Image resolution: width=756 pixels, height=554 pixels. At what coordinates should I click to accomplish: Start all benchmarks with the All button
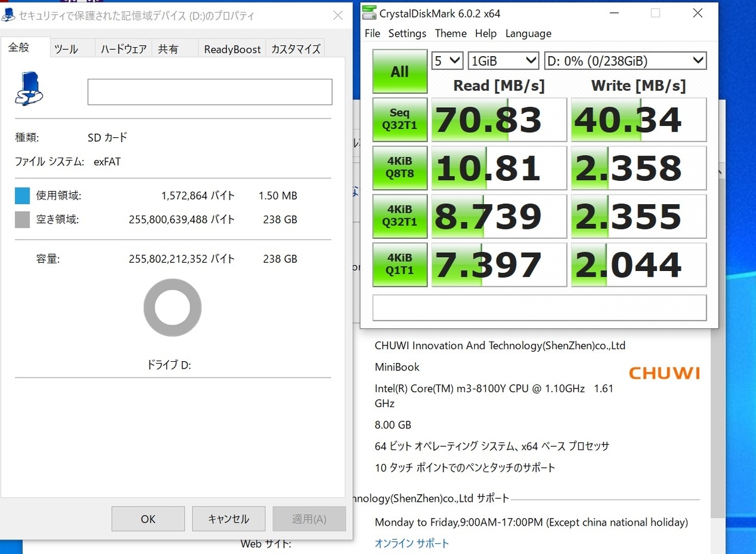[x=399, y=71]
